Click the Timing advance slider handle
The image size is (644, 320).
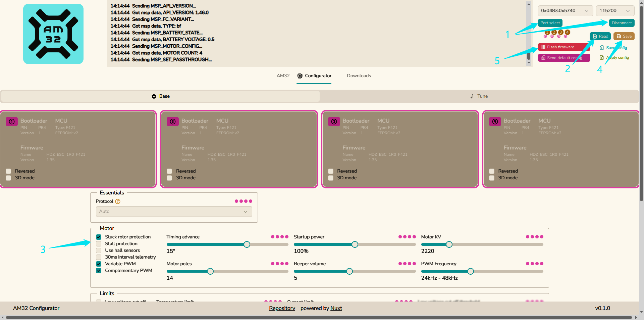[x=247, y=244]
